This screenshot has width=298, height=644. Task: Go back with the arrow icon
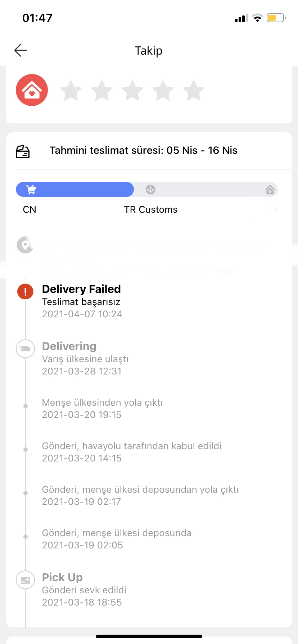pyautogui.click(x=21, y=50)
